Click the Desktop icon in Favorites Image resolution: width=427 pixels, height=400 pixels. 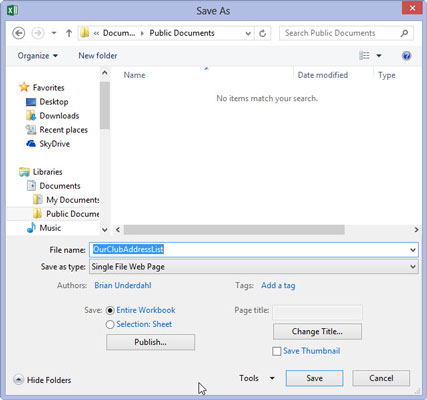pyautogui.click(x=31, y=102)
